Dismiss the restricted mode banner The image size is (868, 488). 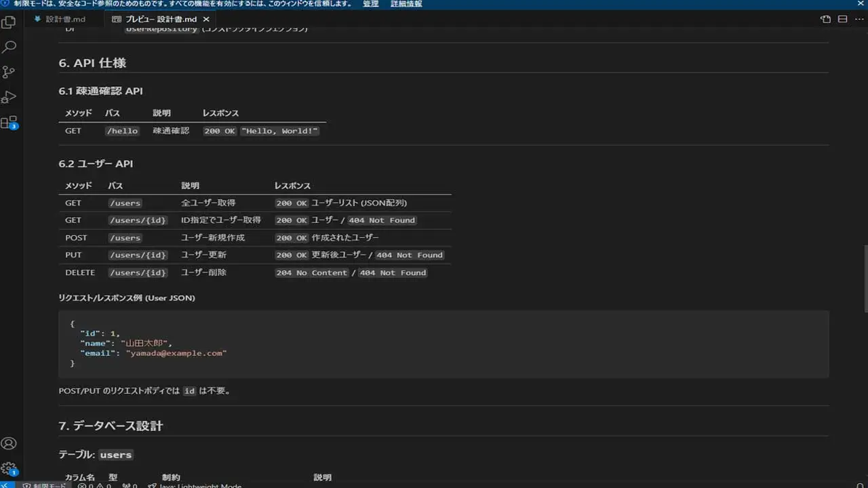pyautogui.click(x=861, y=4)
